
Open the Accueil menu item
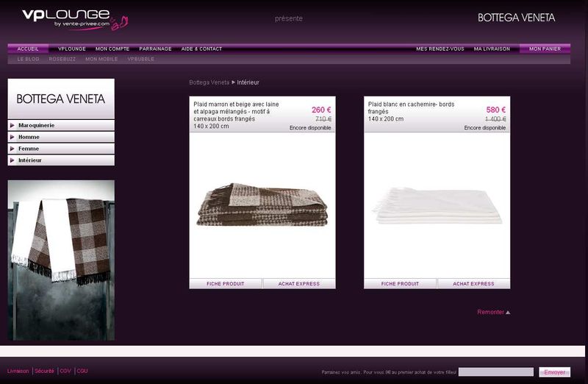tap(28, 49)
